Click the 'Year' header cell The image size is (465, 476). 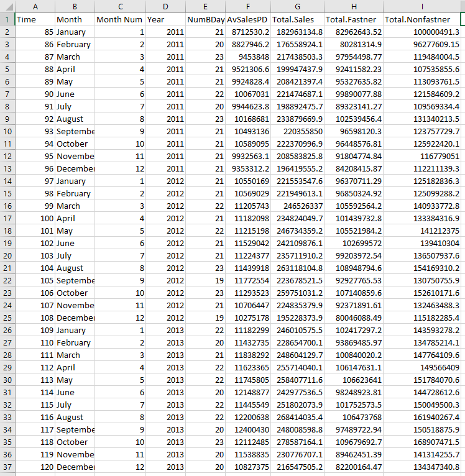pos(165,19)
